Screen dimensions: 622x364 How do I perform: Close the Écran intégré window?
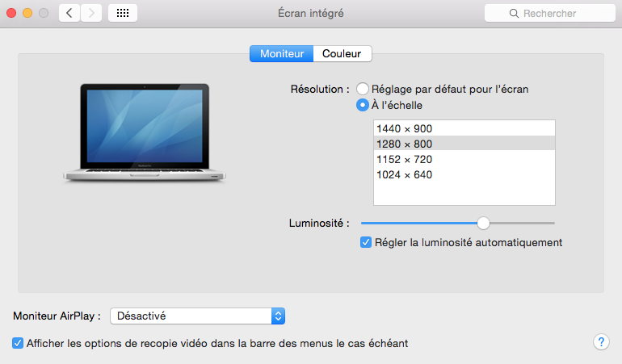pyautogui.click(x=11, y=13)
